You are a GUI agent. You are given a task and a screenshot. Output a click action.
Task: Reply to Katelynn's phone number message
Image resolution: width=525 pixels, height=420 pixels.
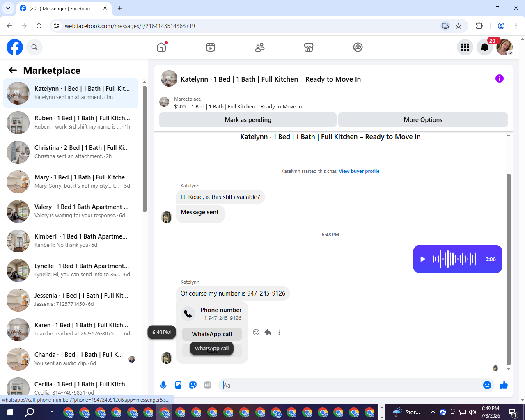click(268, 332)
